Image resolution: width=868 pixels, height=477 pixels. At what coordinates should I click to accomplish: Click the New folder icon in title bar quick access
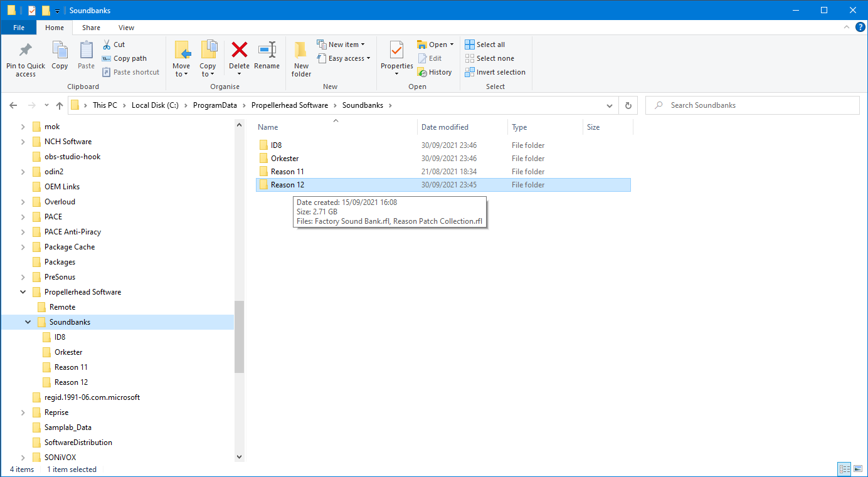(46, 10)
